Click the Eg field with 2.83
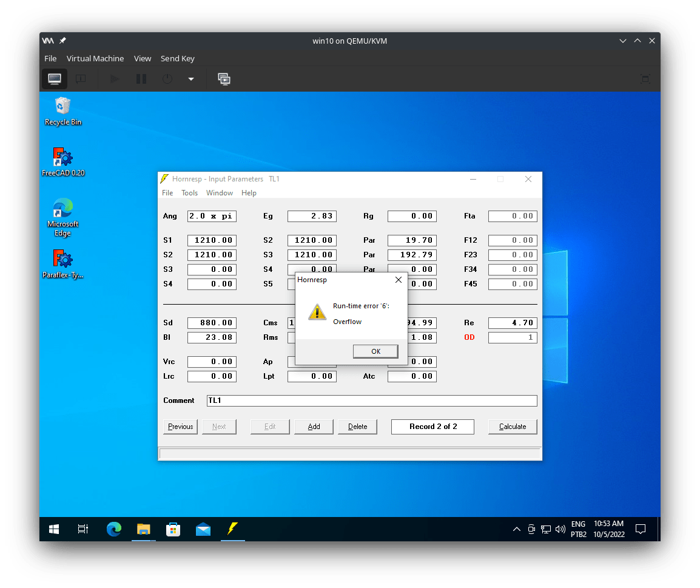The width and height of the screenshot is (700, 588). click(x=312, y=216)
